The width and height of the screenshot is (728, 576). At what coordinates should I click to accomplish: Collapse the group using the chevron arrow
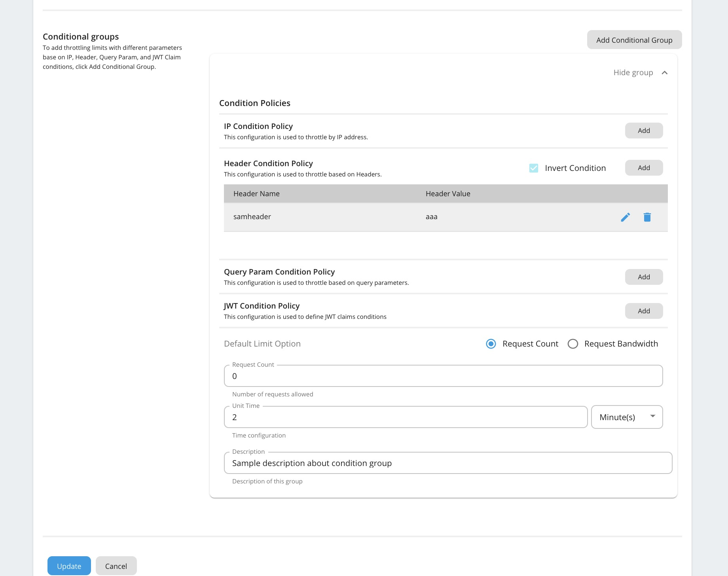665,72
